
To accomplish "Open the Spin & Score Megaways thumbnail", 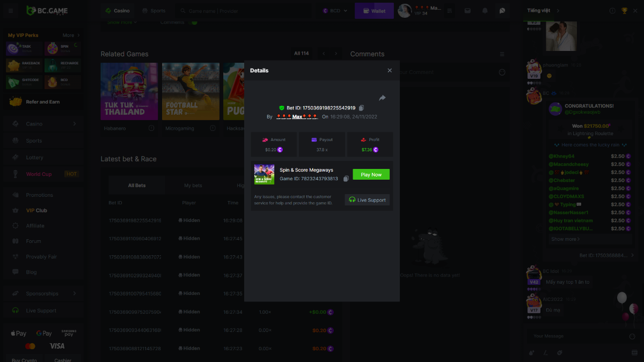I will [264, 175].
